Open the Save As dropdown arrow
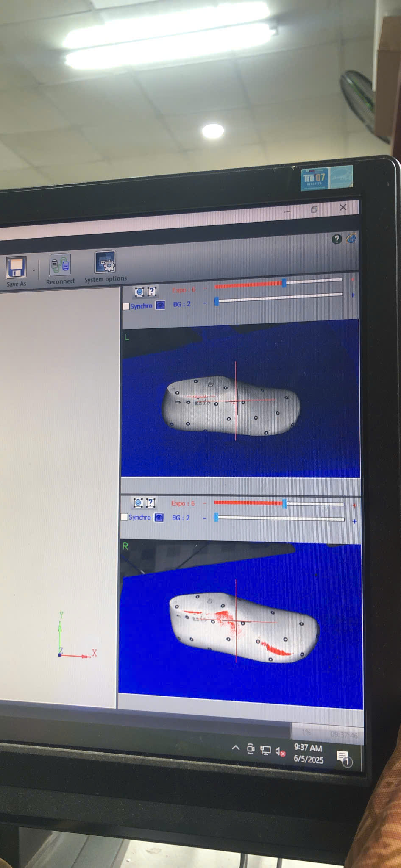Image resolution: width=401 pixels, height=868 pixels. point(34,270)
